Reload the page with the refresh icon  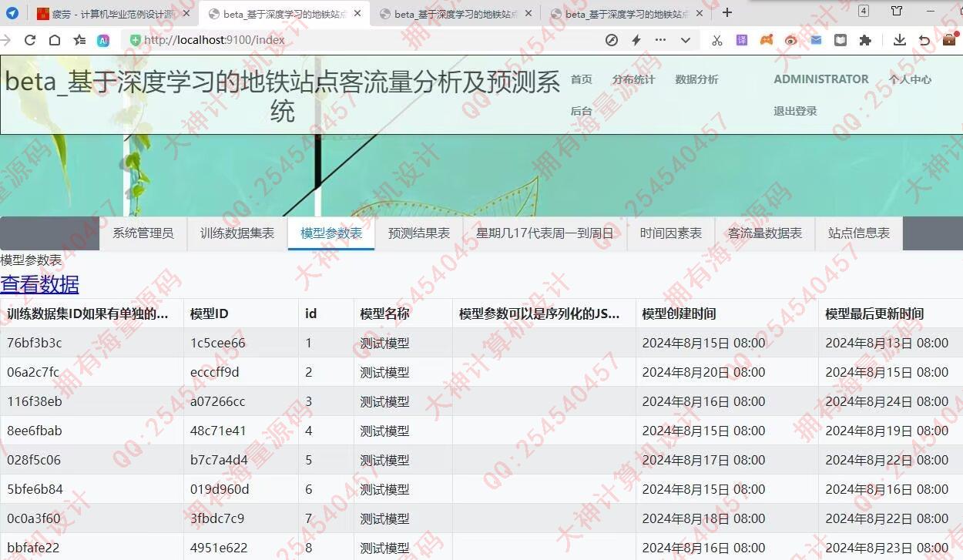click(30, 40)
